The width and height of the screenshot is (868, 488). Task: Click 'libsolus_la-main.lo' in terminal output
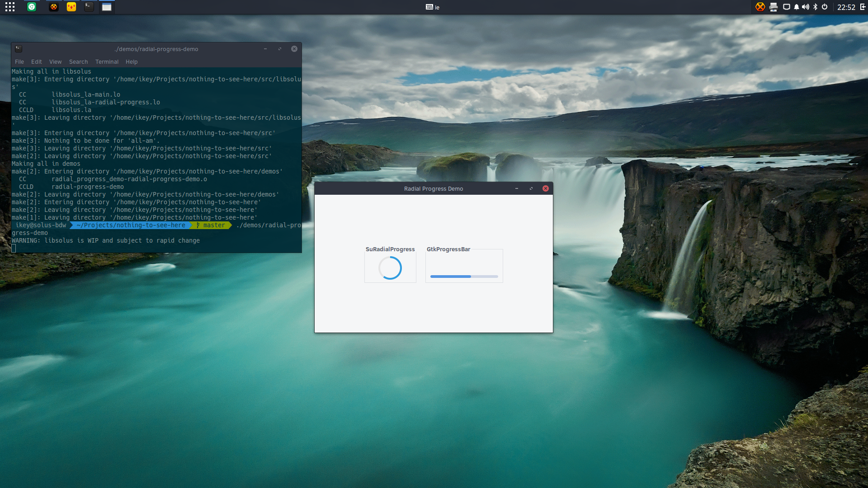coord(86,94)
